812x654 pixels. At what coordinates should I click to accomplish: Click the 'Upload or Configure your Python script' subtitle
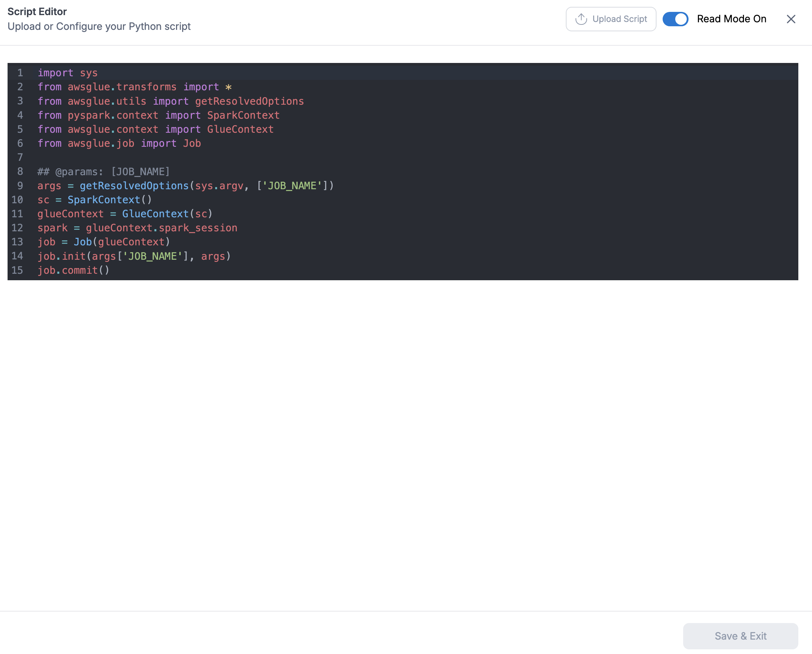pyautogui.click(x=99, y=26)
